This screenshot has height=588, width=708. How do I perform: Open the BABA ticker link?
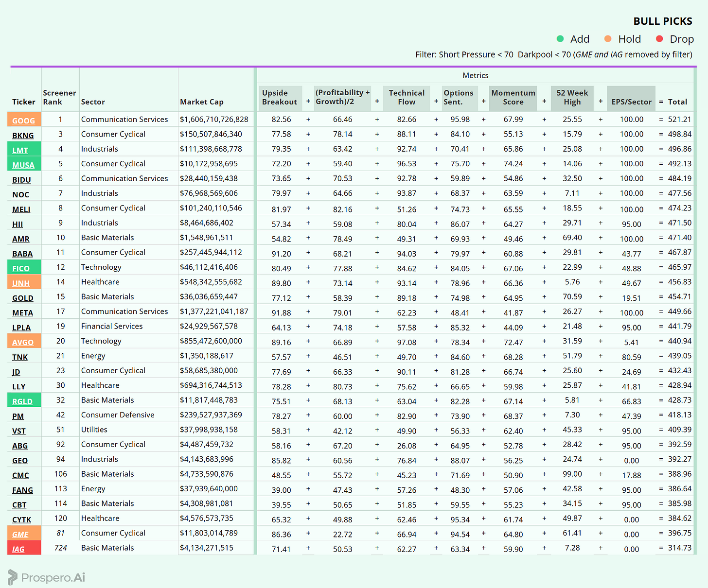pos(22,254)
